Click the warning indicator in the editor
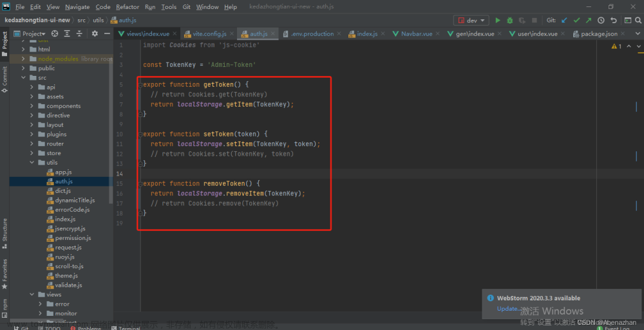 click(616, 46)
